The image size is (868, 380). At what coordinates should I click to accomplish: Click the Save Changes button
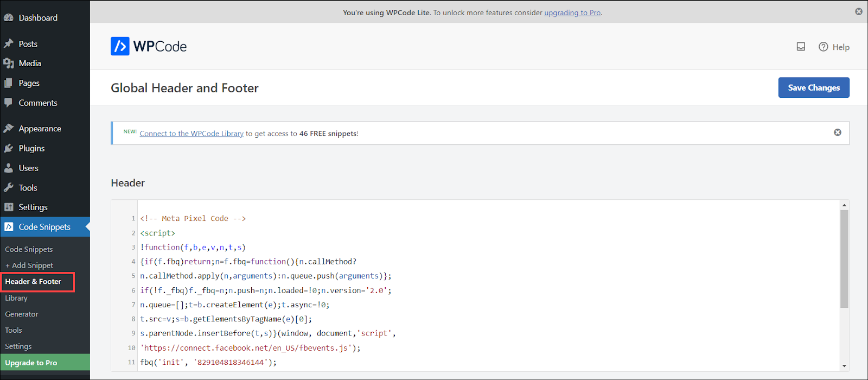(814, 87)
